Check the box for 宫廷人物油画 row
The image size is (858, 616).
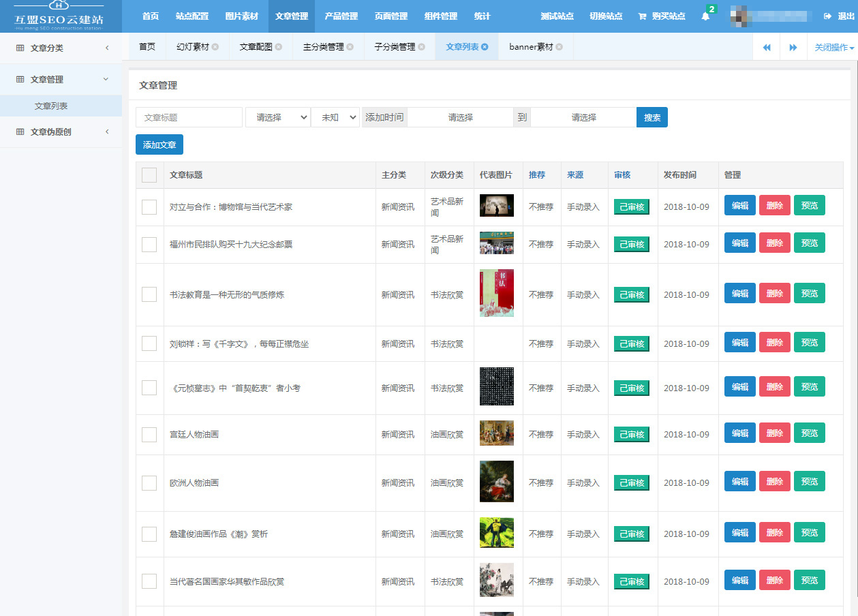(149, 434)
